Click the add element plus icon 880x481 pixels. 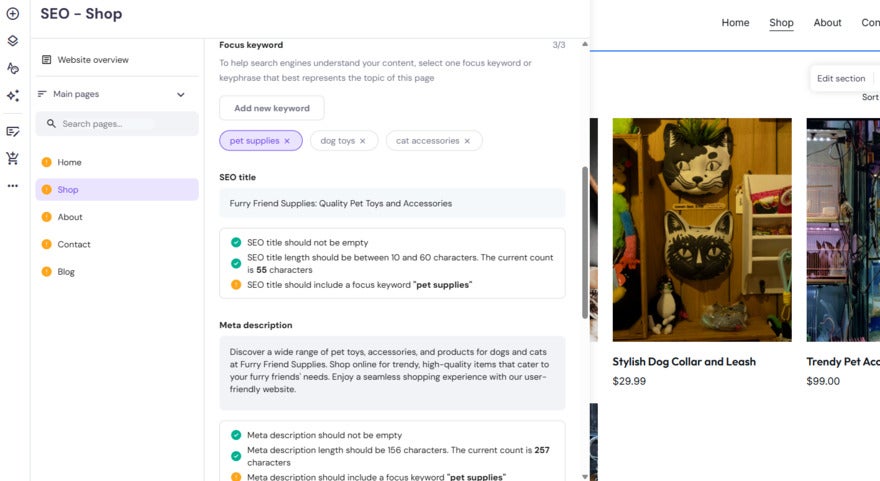13,14
